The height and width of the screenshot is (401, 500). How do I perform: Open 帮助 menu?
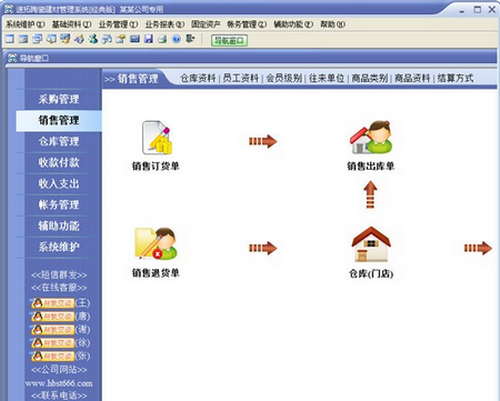[333, 24]
